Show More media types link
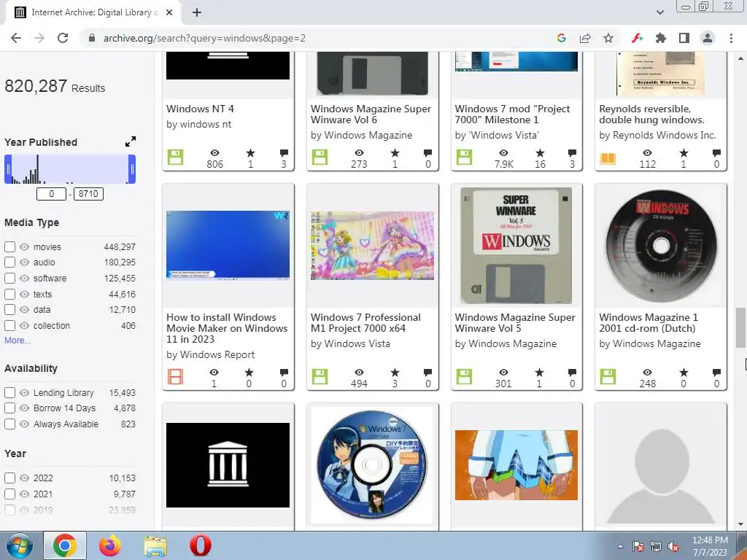 18,341
